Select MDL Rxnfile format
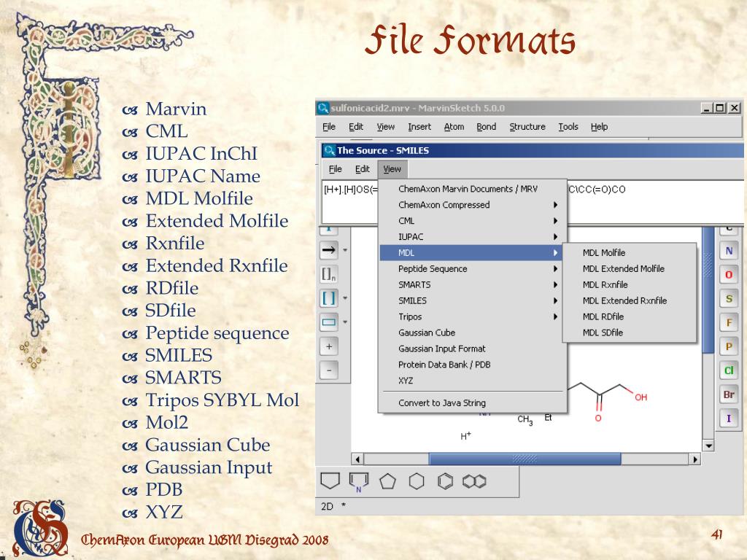 [x=630, y=285]
